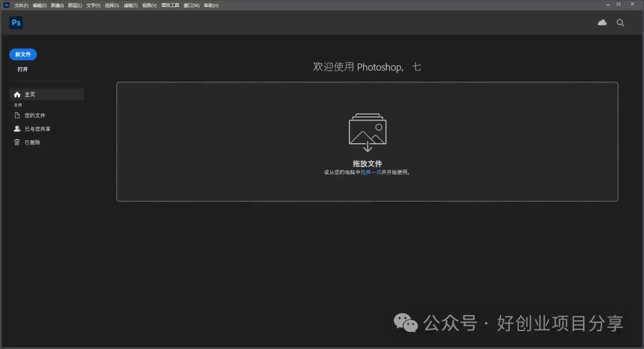Open the 帮助(H) menu

(x=211, y=5)
